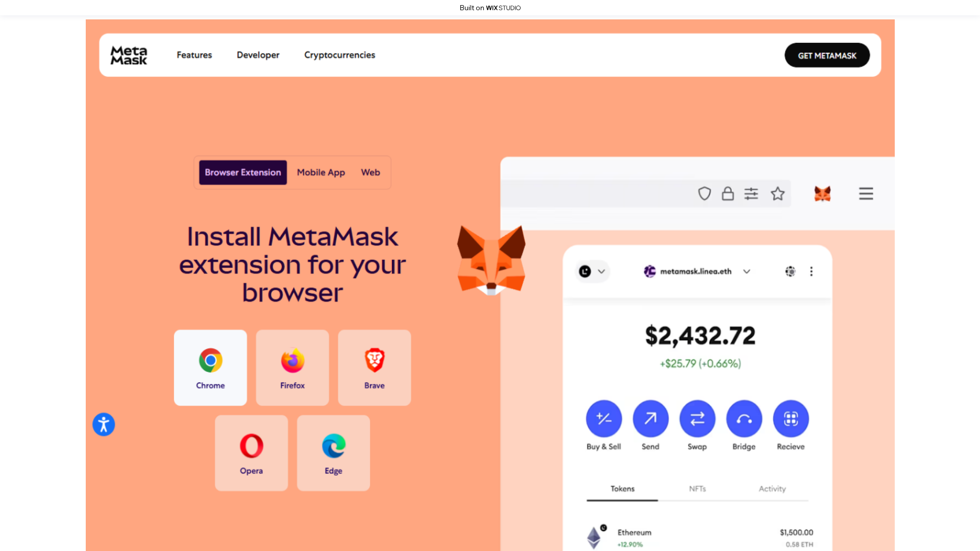Choose the Firefox browser card
Image resolution: width=980 pixels, height=551 pixels.
point(292,367)
